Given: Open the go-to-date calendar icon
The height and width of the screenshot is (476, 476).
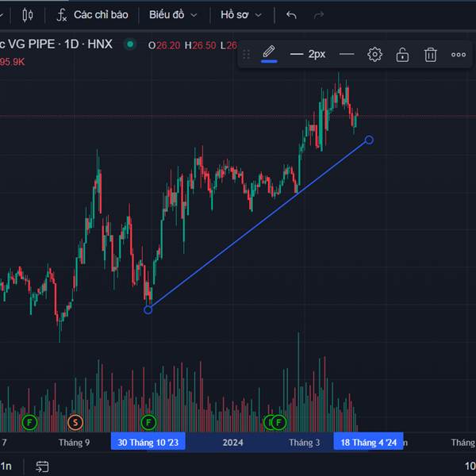Looking at the screenshot, I should (x=42, y=466).
